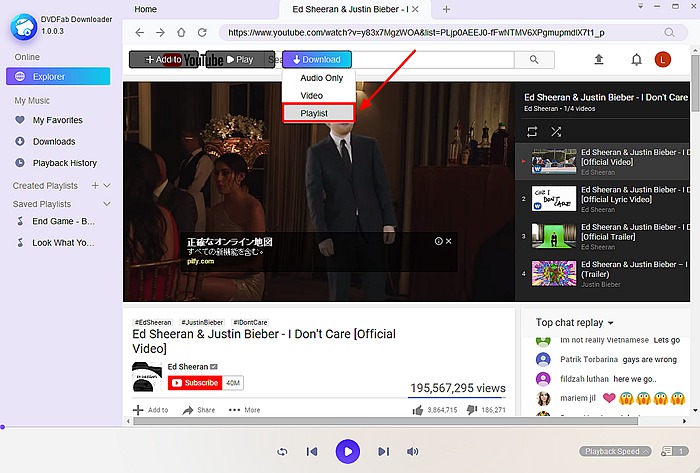Select the Official Video playlist thumbnail
Image resolution: width=700 pixels, height=473 pixels.
point(554,161)
